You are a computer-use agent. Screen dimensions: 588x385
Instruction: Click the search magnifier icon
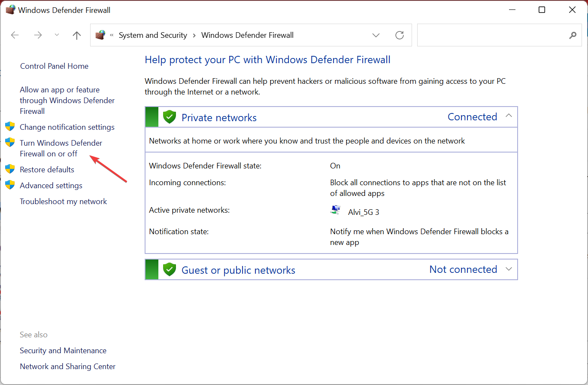[x=573, y=35]
